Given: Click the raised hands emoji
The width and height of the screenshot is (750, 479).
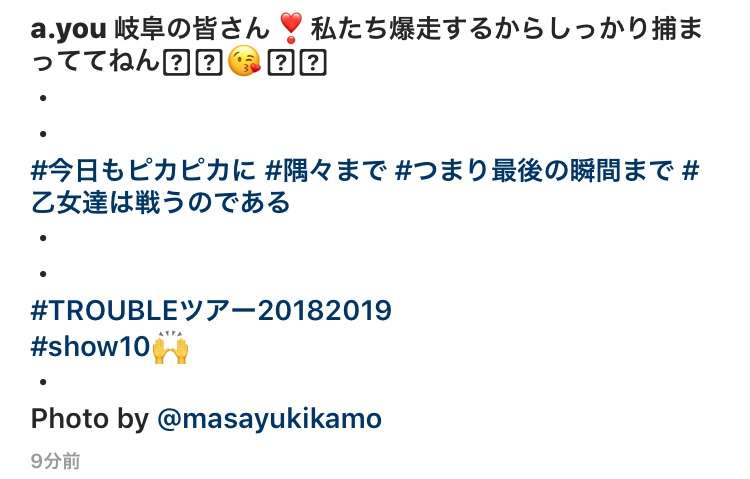Looking at the screenshot, I should [170, 347].
